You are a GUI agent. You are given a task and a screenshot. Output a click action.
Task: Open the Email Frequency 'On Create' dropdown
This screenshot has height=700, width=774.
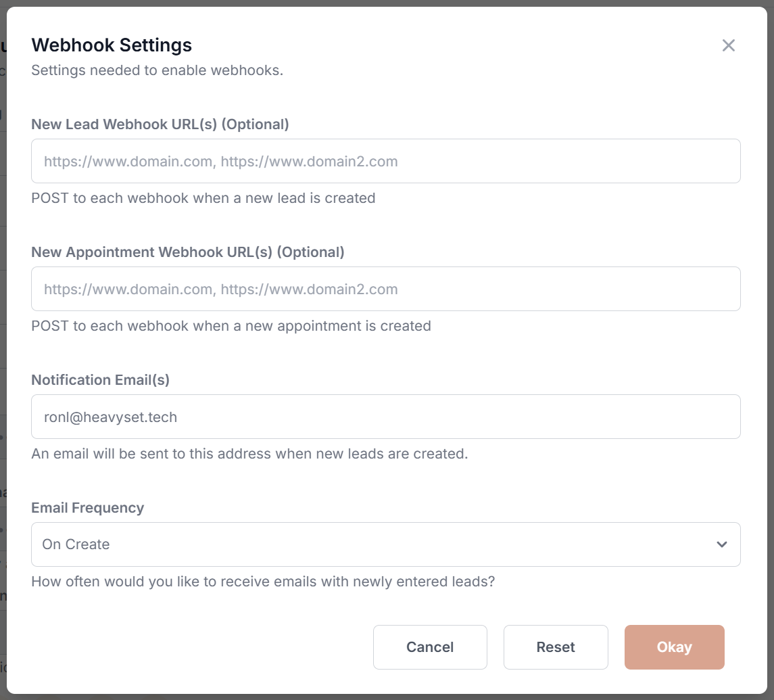385,544
